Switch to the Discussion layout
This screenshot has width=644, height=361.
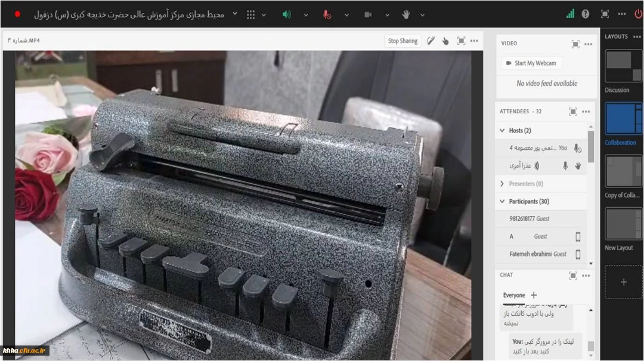tap(623, 66)
